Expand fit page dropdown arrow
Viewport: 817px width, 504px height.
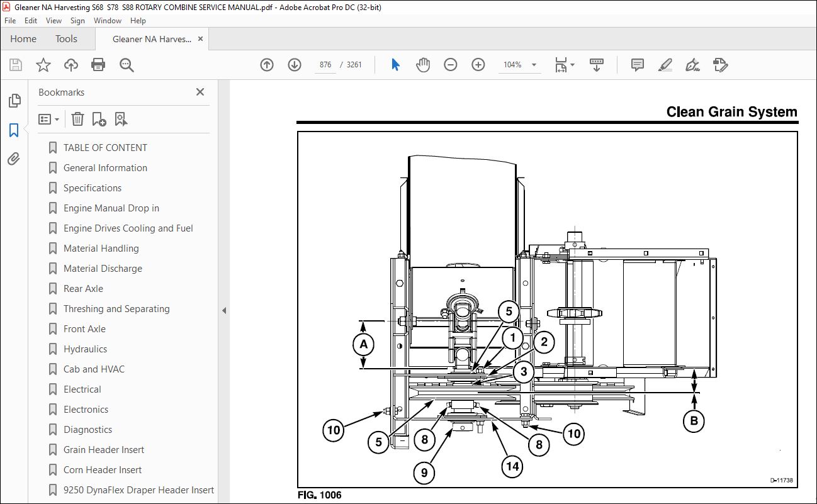click(572, 65)
